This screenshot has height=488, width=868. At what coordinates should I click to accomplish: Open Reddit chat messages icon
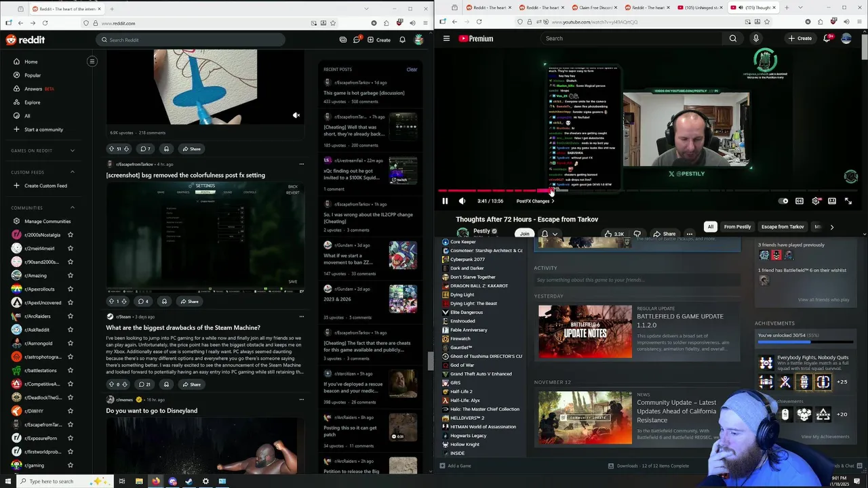click(x=357, y=40)
